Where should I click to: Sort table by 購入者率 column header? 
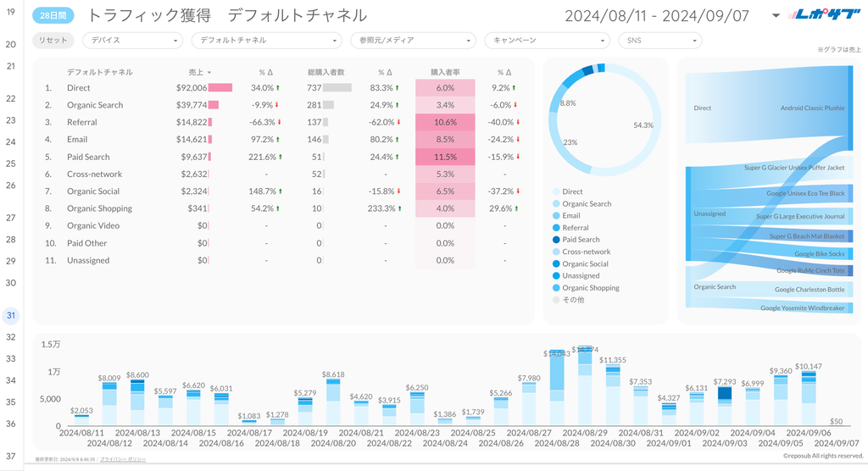coord(445,73)
